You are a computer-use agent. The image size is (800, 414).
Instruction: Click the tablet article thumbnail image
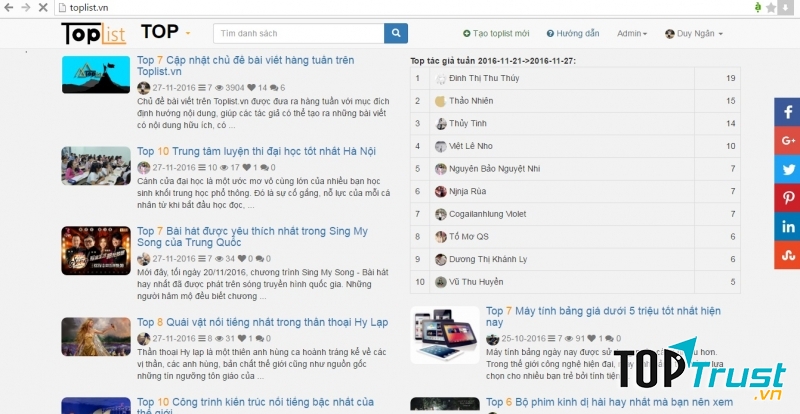(x=445, y=337)
